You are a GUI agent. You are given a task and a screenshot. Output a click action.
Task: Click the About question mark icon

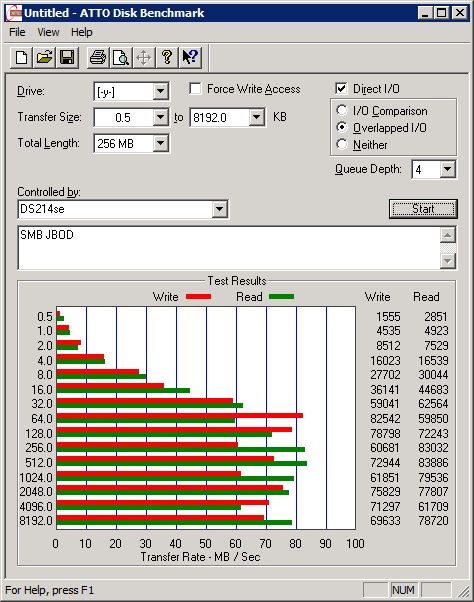(167, 58)
